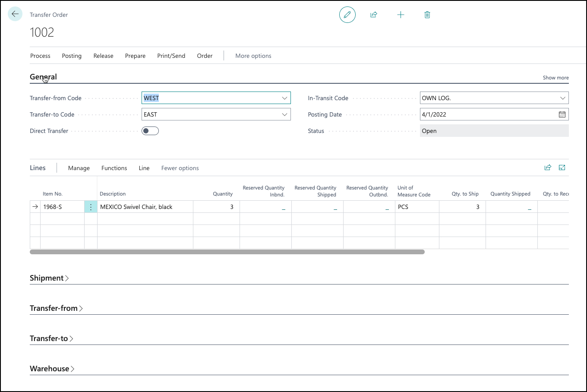
Task: Click Reserved Quantity Inbnd. column header
Action: pos(264,191)
